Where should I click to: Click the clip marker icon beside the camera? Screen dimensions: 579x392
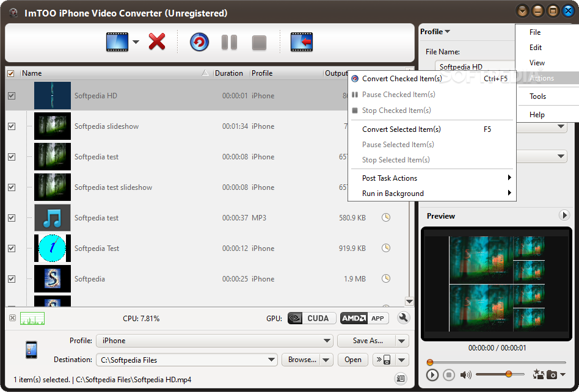[538, 375]
